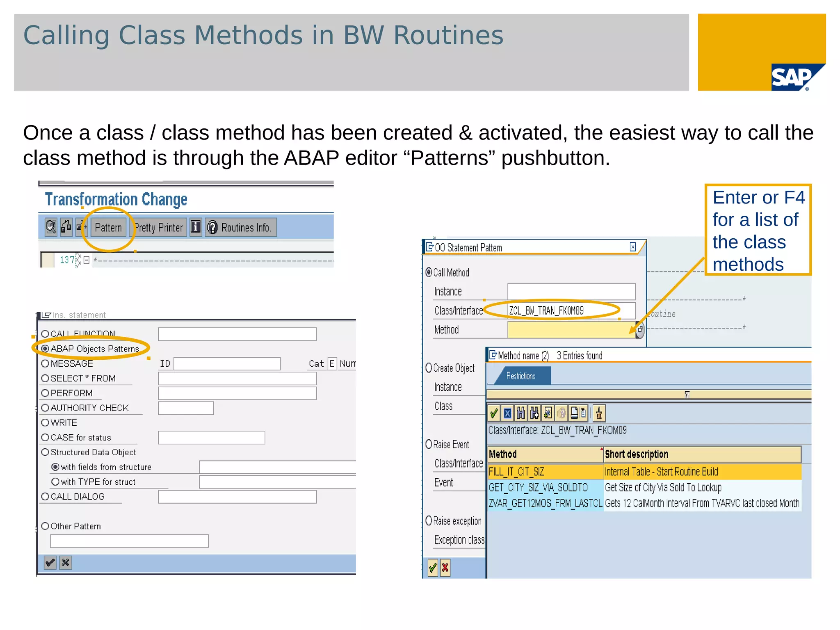Open the Pattern button in ABAP editor

[x=108, y=227]
